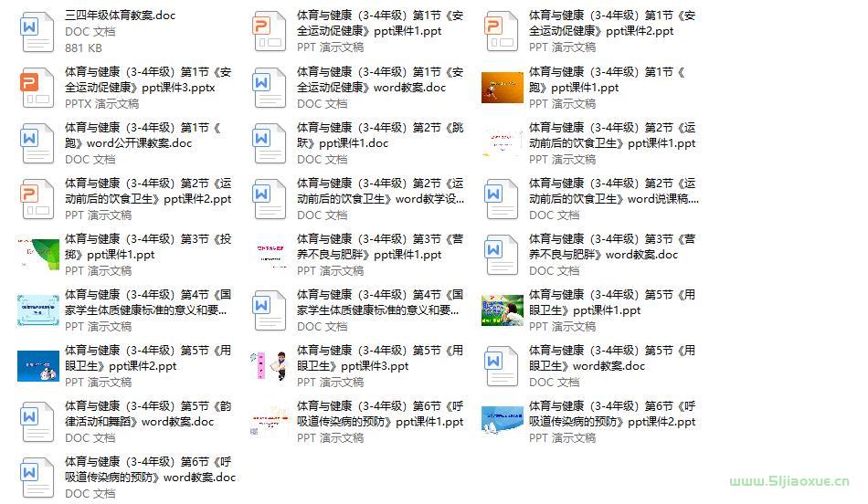Select the file name 三四年级体育教案.doc
The width and height of the screenshot is (868, 504).
point(120,16)
